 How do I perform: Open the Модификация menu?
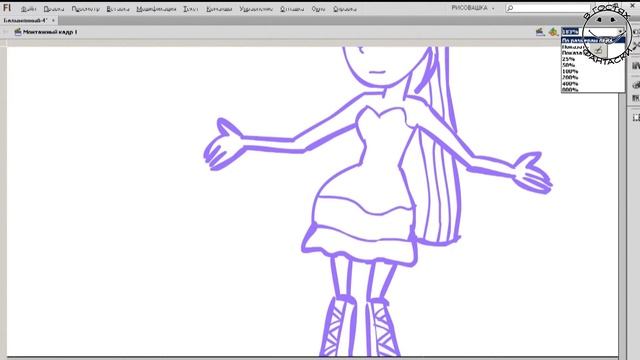tap(156, 9)
